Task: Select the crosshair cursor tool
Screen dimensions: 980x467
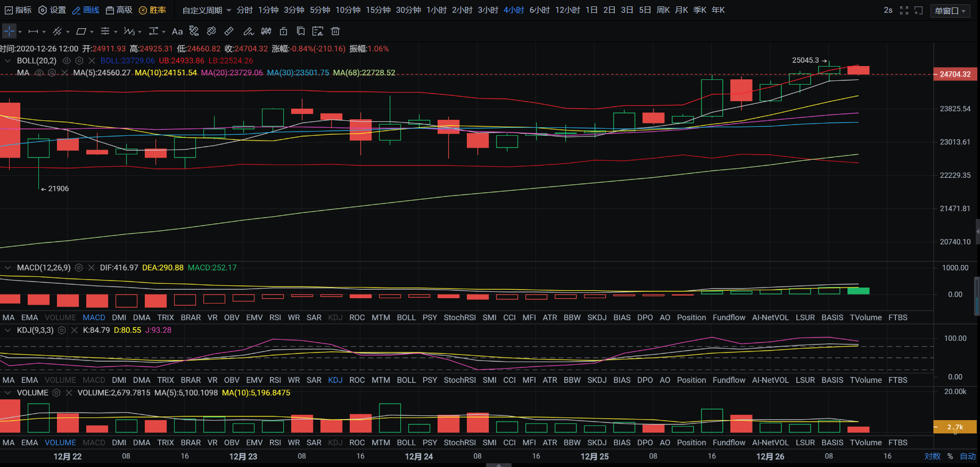Action: tap(9, 31)
